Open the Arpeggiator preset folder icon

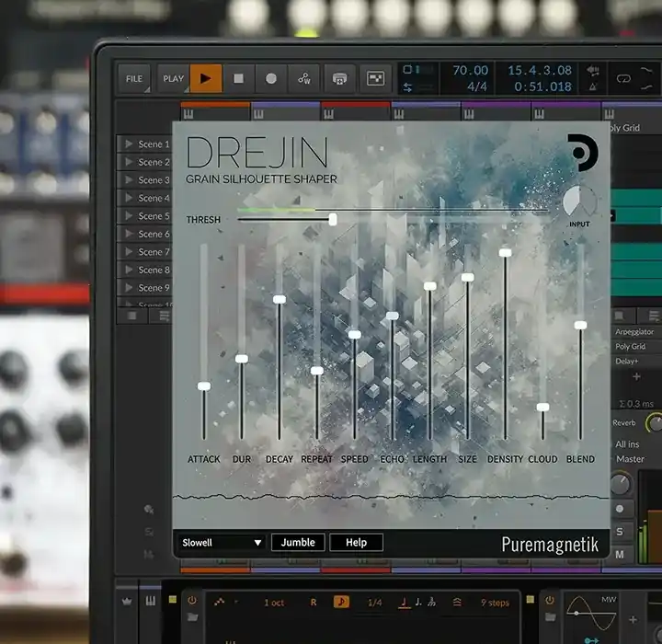(x=192, y=617)
